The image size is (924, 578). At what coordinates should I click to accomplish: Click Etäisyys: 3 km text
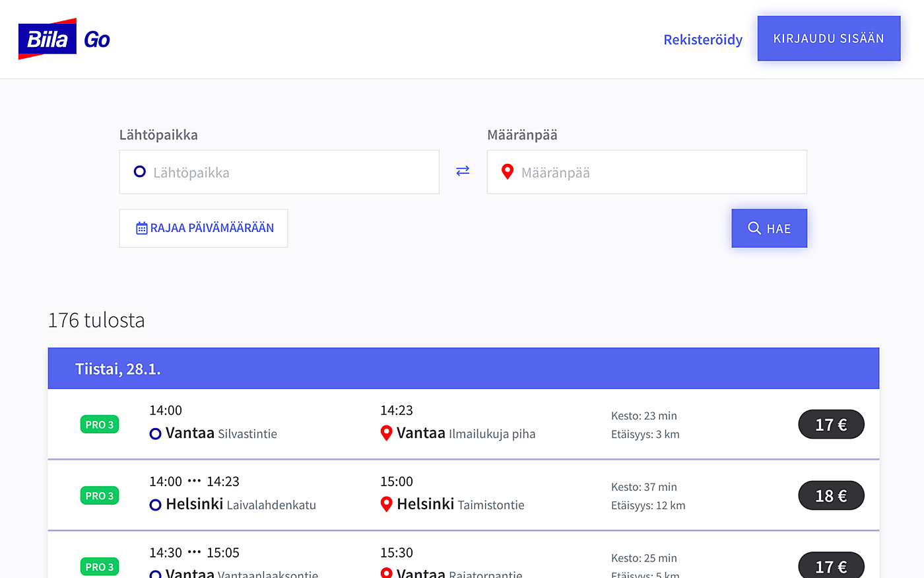click(645, 434)
